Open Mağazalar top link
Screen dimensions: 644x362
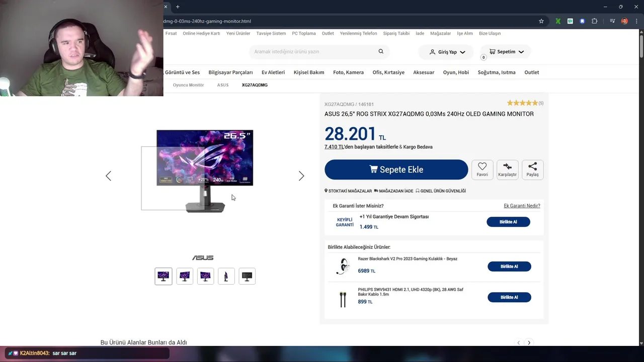440,33
